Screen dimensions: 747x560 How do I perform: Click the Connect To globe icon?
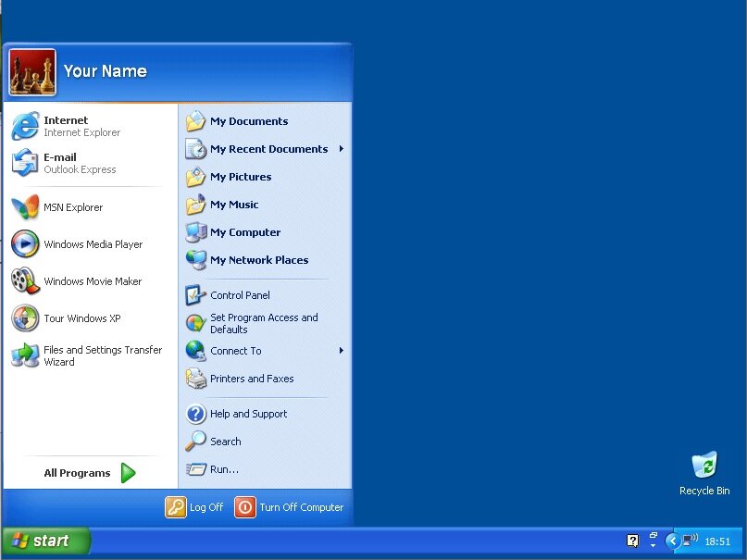pyautogui.click(x=196, y=351)
